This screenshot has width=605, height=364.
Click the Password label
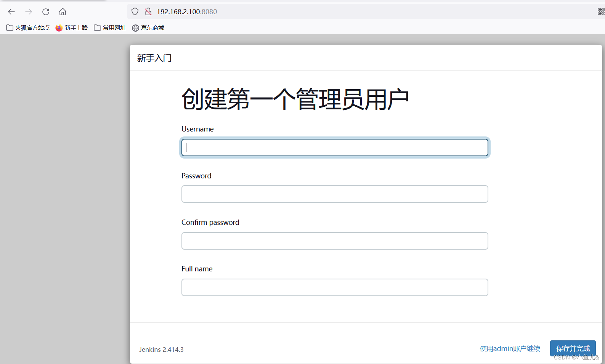[x=196, y=176]
